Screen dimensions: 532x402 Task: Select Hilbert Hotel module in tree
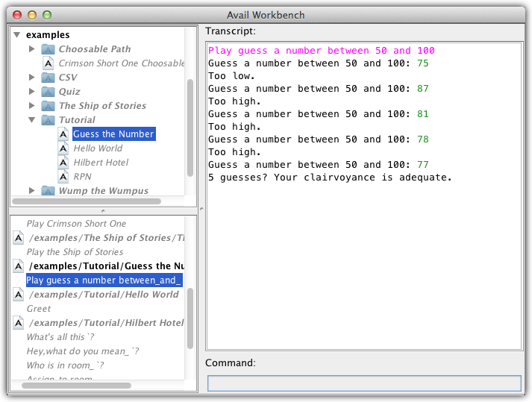101,163
